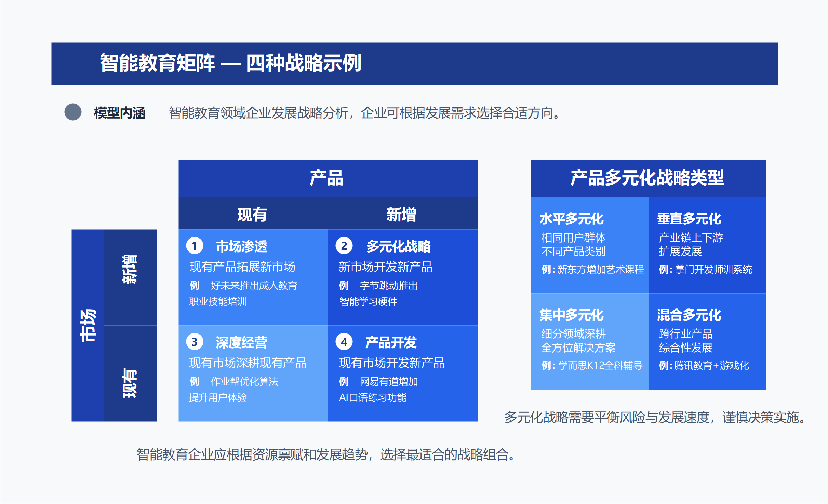Select the 例 badge under 产品开发

click(344, 381)
